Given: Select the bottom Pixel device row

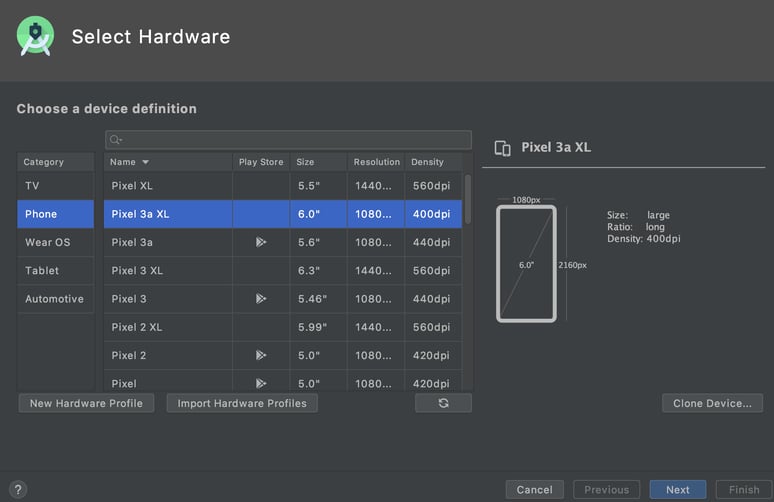Looking at the screenshot, I should tap(283, 381).
